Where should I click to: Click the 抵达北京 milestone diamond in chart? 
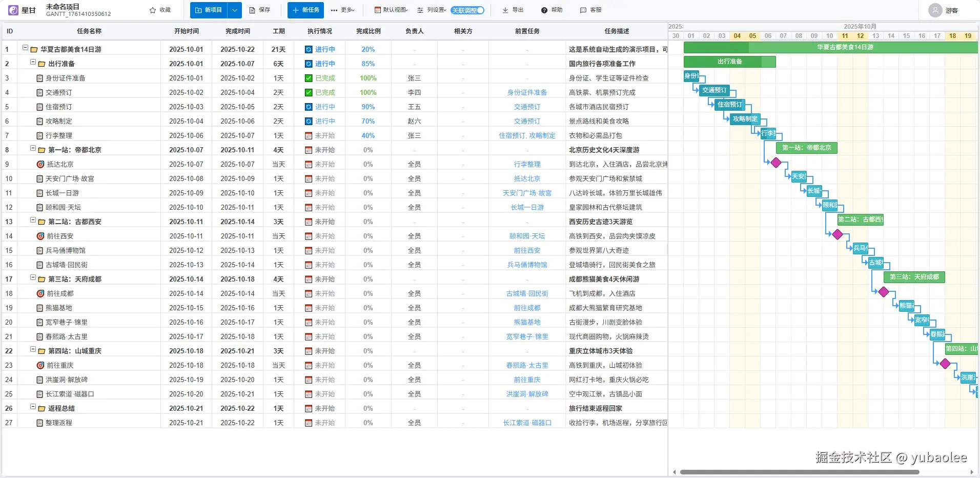click(776, 163)
